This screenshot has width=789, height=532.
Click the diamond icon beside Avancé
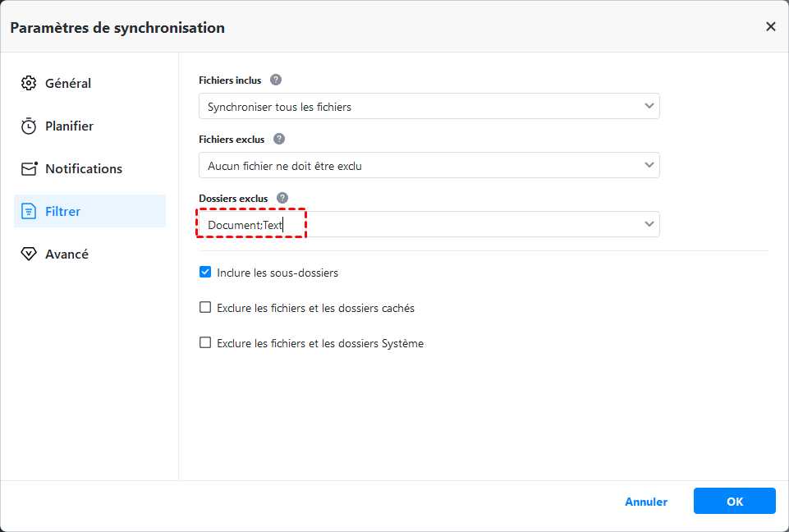coord(29,254)
